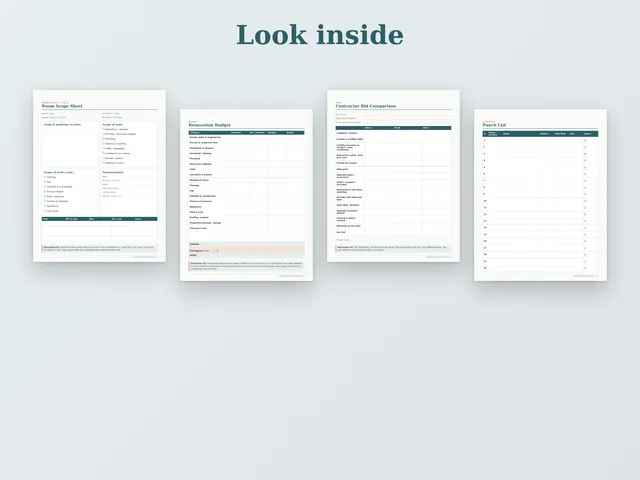The image size is (640, 480).
Task: Open the Punch List page preview
Action: (x=540, y=195)
